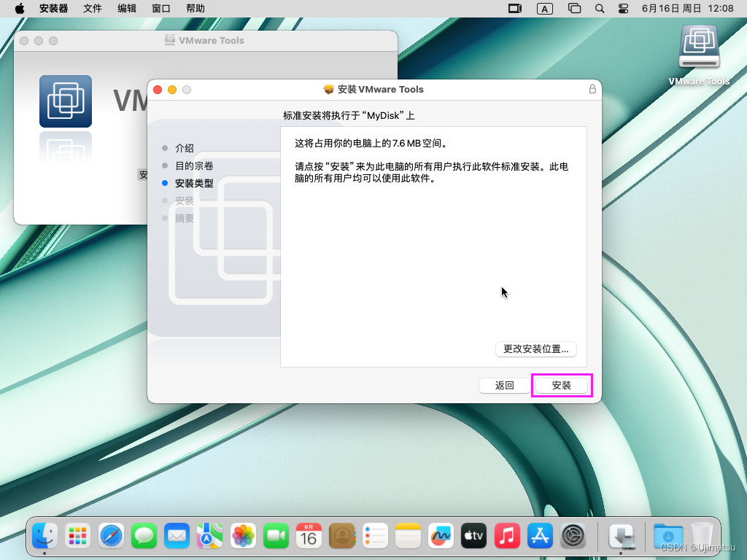The width and height of the screenshot is (747, 560).
Task: Open the 编辑 menu
Action: coord(127,9)
